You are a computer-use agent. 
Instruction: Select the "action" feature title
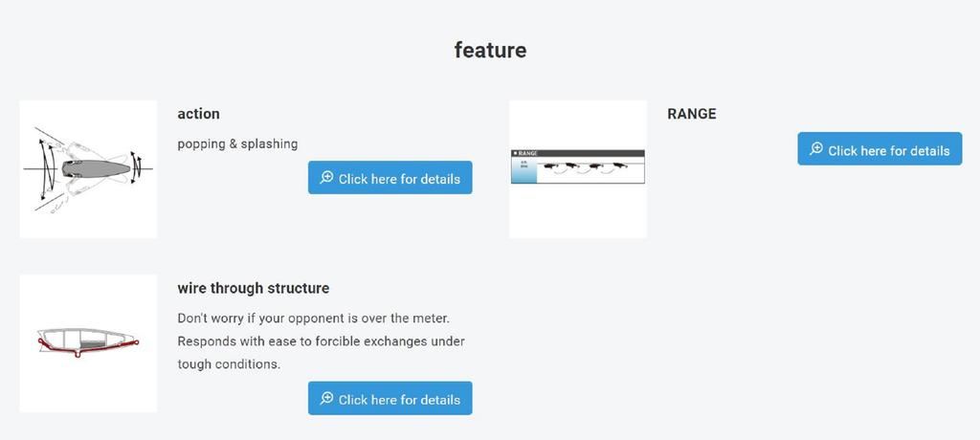click(x=198, y=114)
